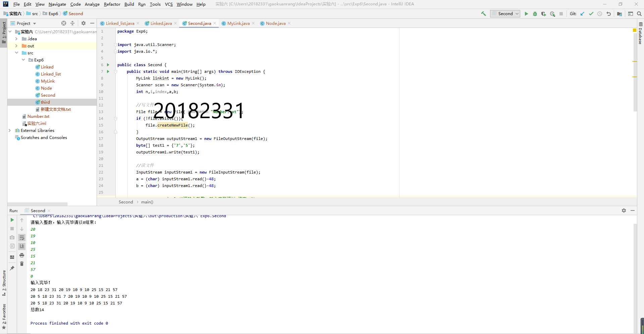Dump threads camera icon
The height and width of the screenshot is (334, 644).
coord(12,237)
